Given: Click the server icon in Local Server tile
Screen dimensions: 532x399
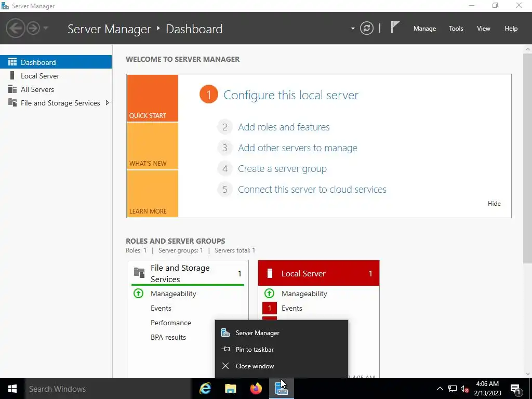Looking at the screenshot, I should pyautogui.click(x=270, y=273).
